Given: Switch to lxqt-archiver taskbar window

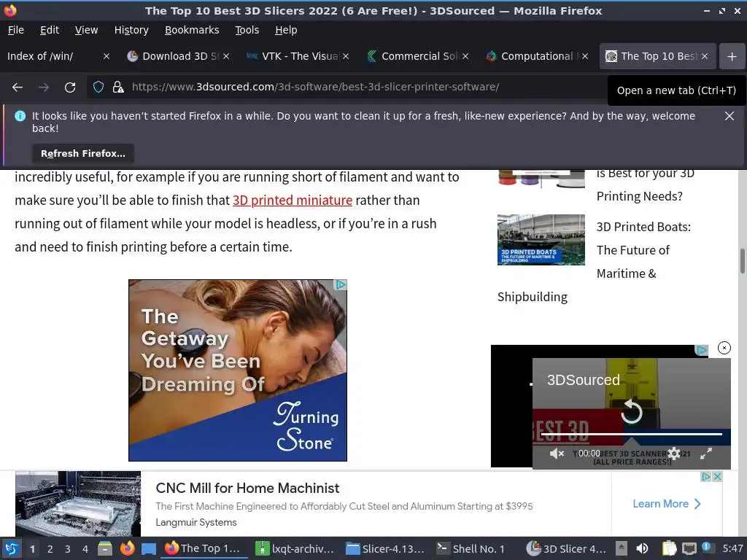Looking at the screenshot, I should pos(295,548).
